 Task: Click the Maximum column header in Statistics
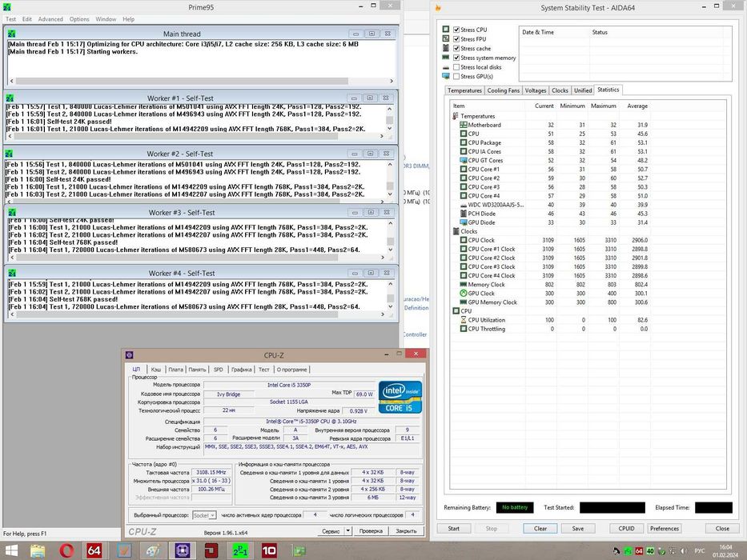pos(604,106)
